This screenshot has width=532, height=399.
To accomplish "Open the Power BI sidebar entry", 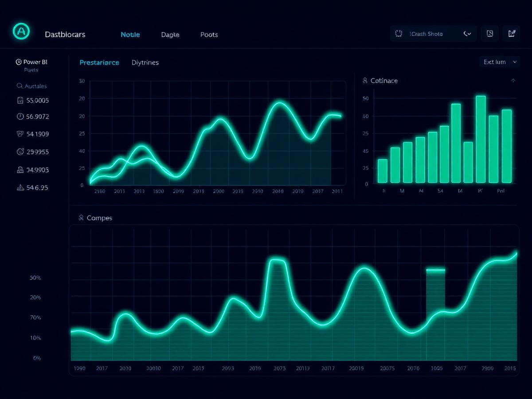I will (31, 62).
